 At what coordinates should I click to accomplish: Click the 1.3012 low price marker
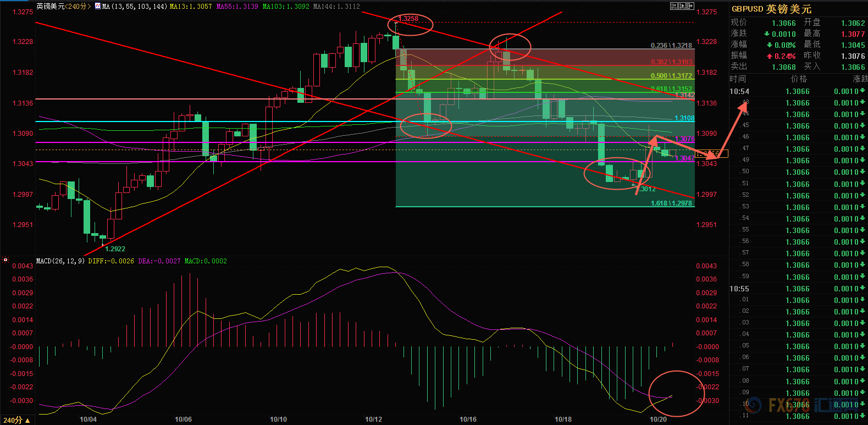click(x=645, y=189)
